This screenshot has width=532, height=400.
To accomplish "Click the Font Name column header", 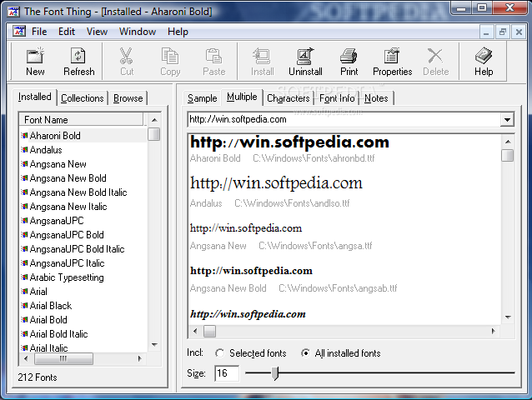I will (x=82, y=120).
